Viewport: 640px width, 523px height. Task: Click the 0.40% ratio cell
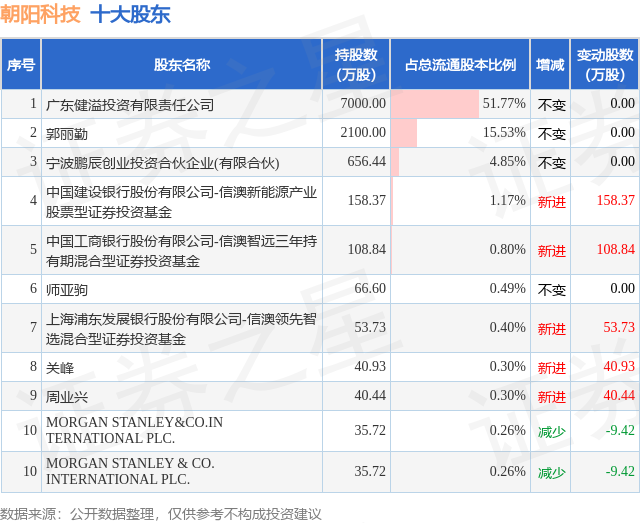click(460, 327)
